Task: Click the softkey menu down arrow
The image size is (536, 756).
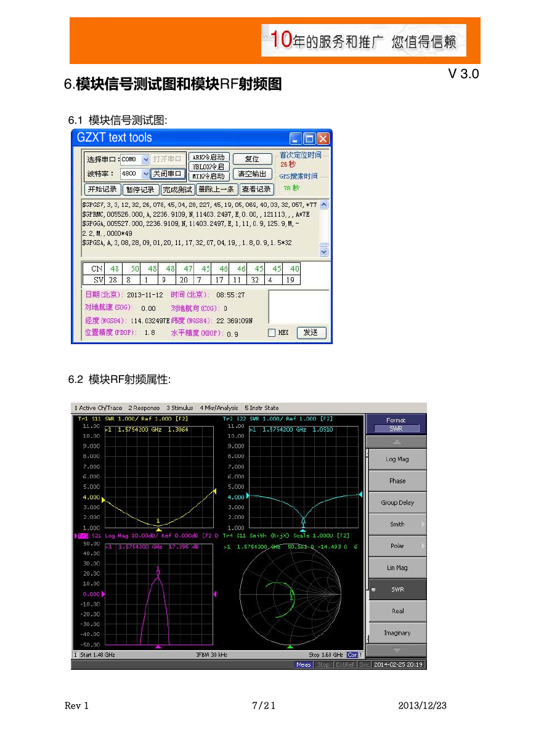Action: 396,650
